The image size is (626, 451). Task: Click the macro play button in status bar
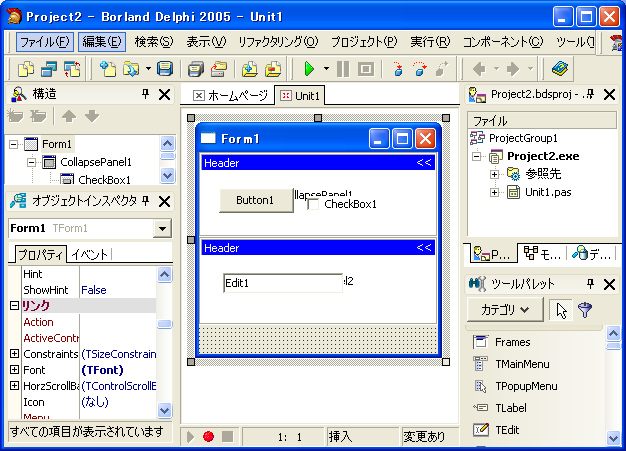(x=190, y=437)
